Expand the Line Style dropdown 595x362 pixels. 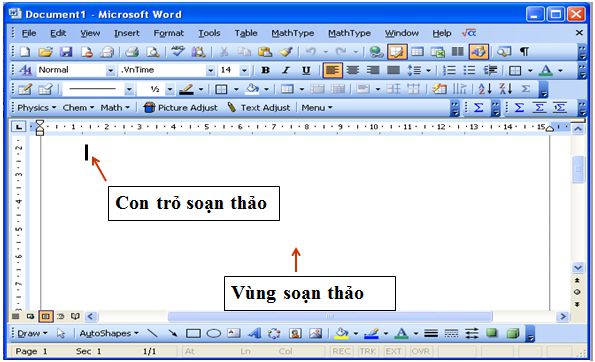pyautogui.click(x=130, y=89)
